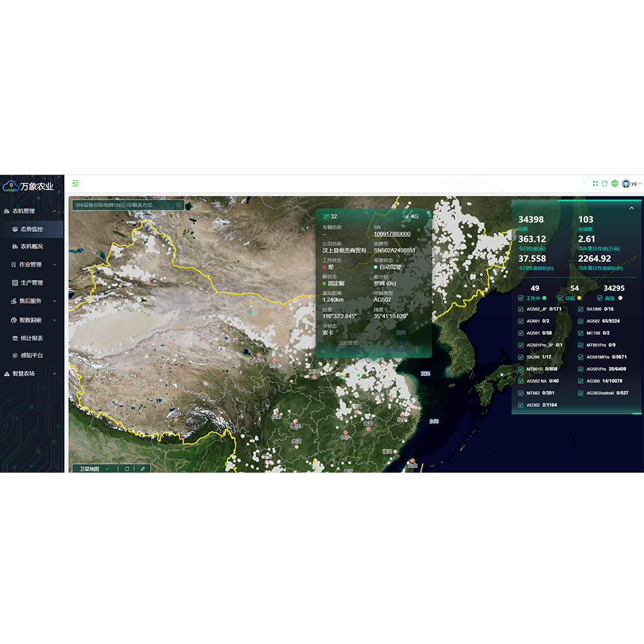Toggle the 离线 status checkbox
The width and height of the screenshot is (644, 644).
coord(600,298)
